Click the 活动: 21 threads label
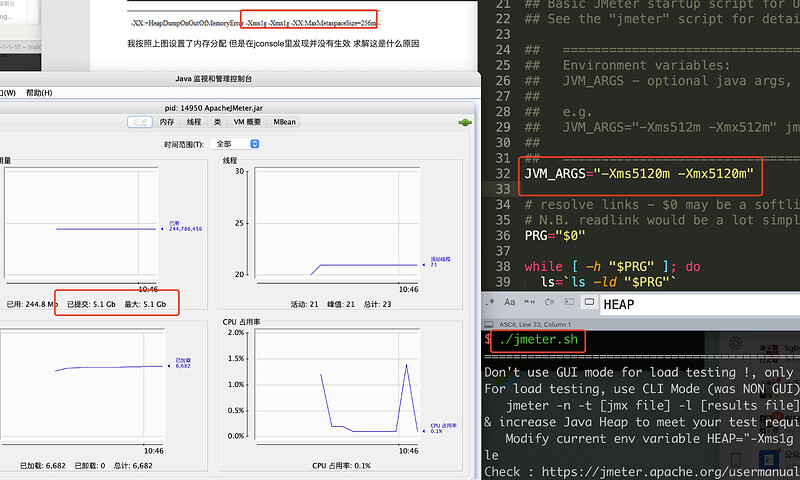 [304, 304]
